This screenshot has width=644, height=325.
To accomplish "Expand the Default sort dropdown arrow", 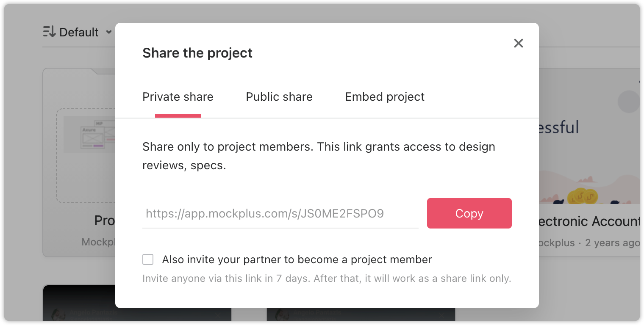I will [x=108, y=32].
